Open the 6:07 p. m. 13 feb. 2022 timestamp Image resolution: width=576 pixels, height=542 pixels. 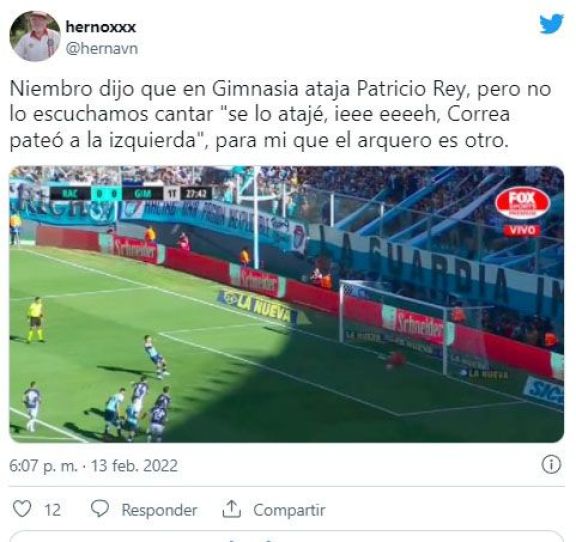93,466
